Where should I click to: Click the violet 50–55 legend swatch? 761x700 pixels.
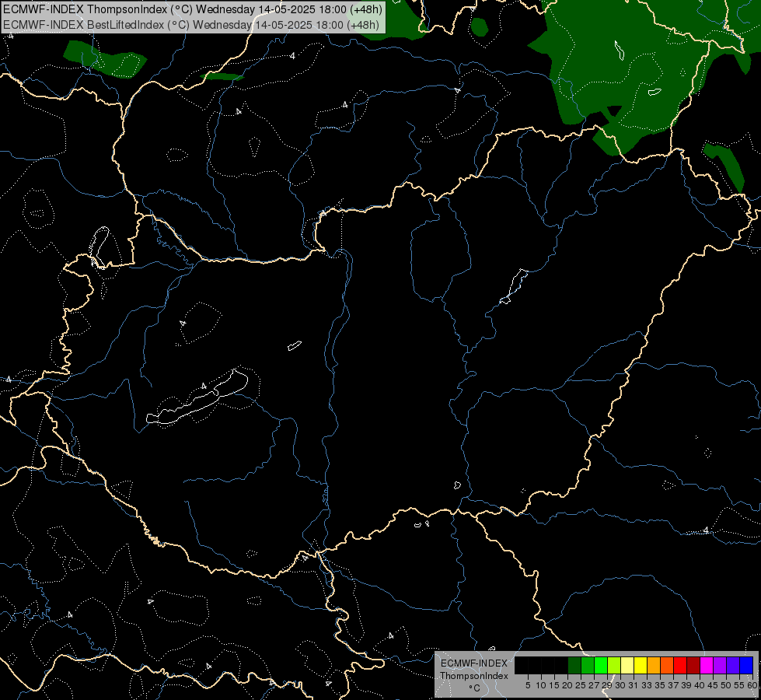733,665
